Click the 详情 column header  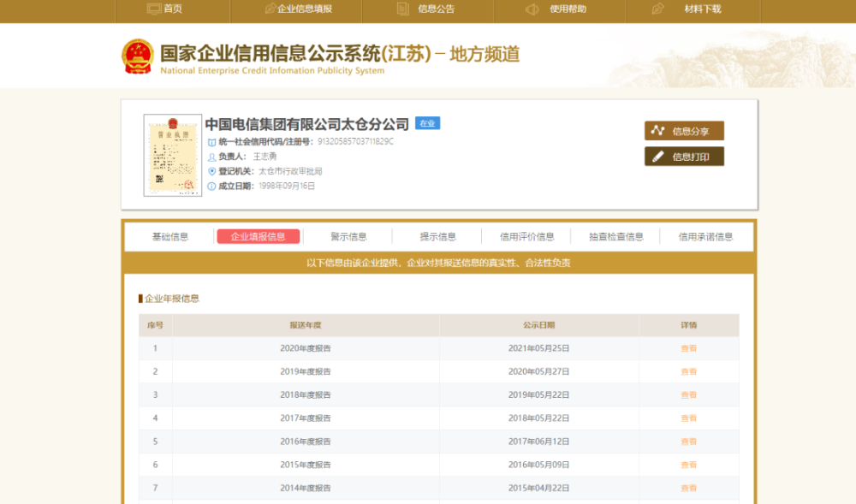(x=688, y=325)
